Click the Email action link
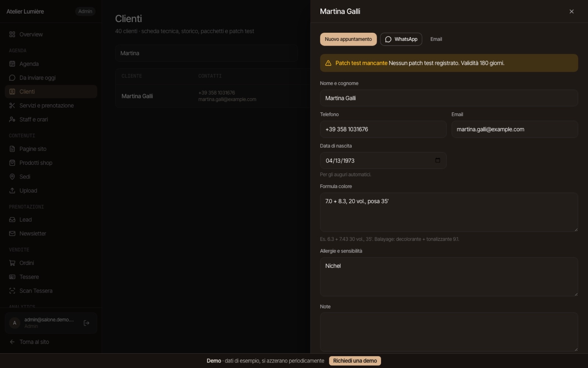Image resolution: width=588 pixels, height=368 pixels. [x=436, y=39]
